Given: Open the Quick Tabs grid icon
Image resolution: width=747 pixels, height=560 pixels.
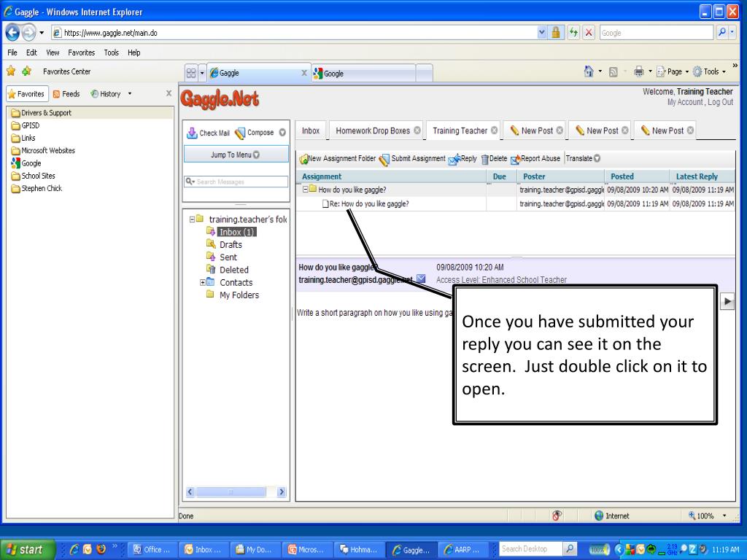Looking at the screenshot, I should pos(191,73).
